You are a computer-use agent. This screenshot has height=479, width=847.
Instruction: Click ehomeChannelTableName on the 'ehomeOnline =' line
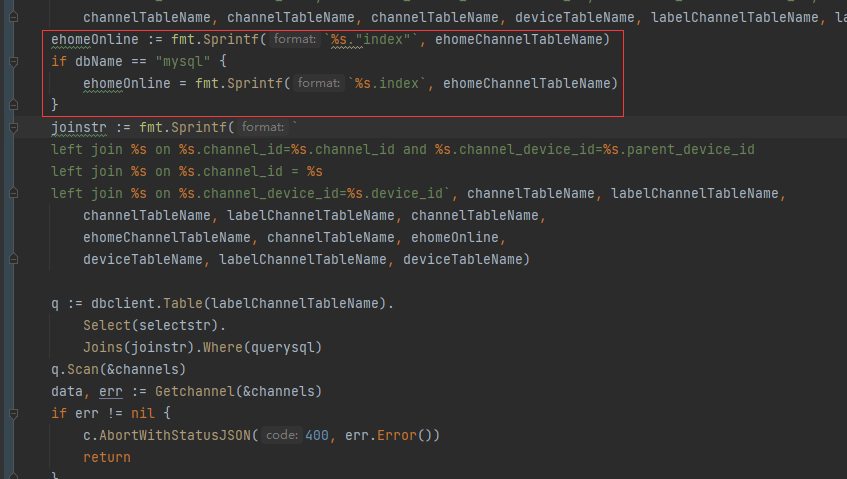[x=527, y=83]
